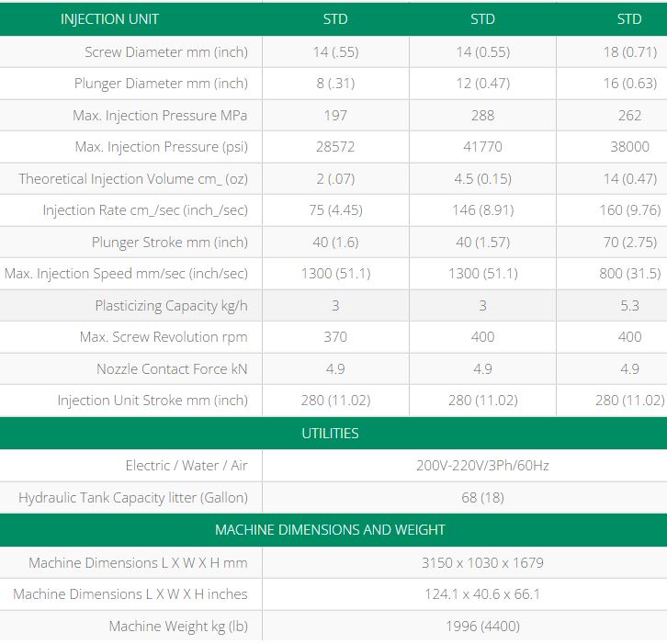Click the 146 (8.91) injection rate value

click(482, 210)
